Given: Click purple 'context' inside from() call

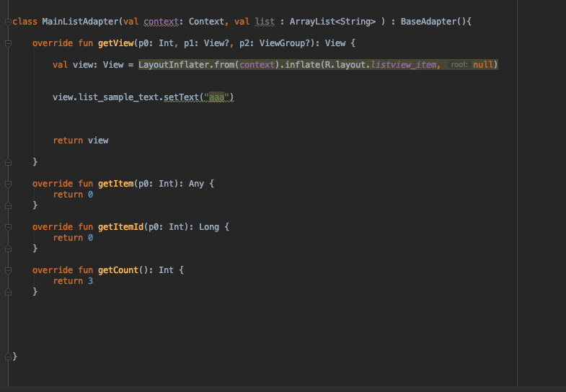Looking at the screenshot, I should tap(257, 65).
